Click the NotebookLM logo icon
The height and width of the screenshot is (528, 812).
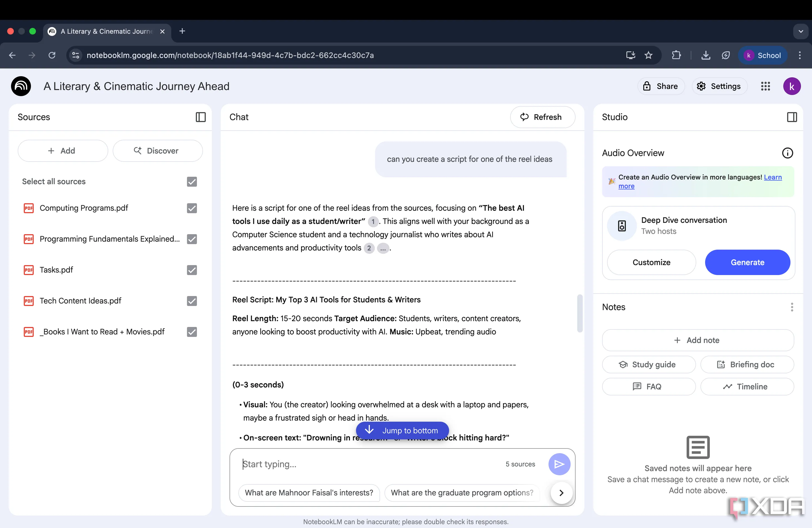(21, 86)
